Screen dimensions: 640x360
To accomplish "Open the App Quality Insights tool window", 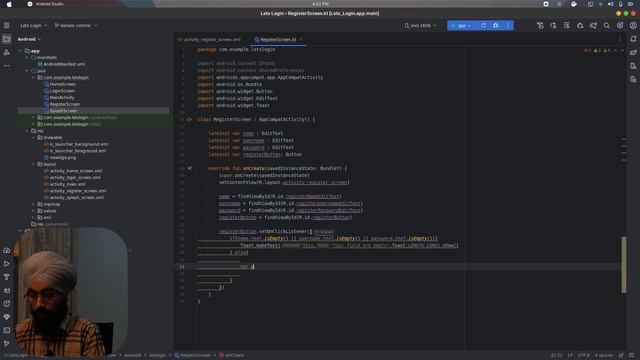I will (7, 317).
